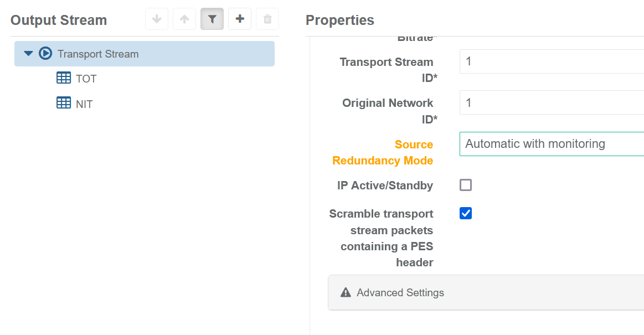Click the plus add icon

point(240,19)
